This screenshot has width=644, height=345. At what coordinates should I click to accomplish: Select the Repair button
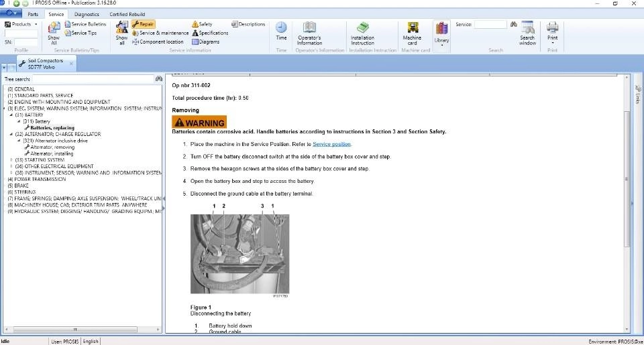point(143,24)
